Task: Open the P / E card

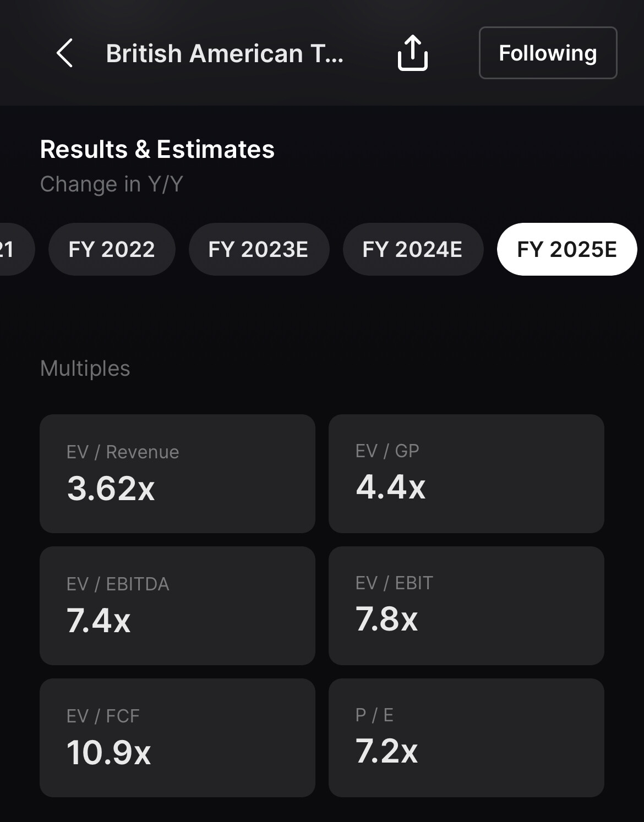Action: tap(466, 737)
